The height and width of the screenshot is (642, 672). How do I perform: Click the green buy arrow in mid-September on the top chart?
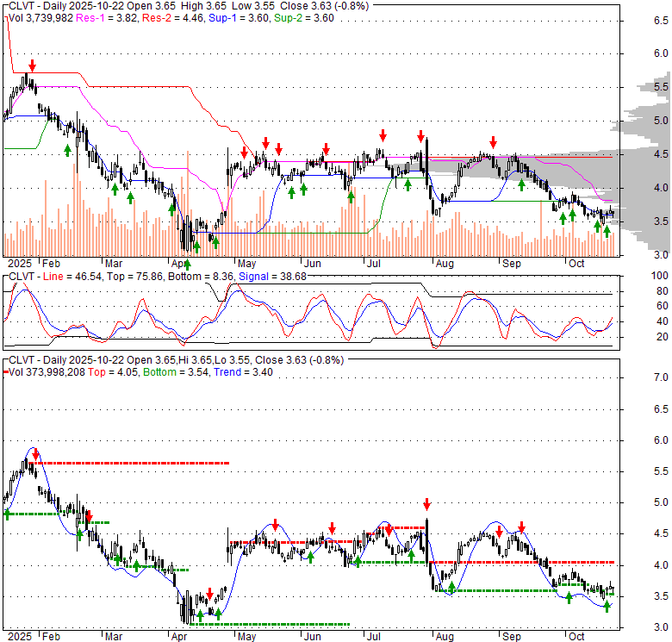pos(521,185)
